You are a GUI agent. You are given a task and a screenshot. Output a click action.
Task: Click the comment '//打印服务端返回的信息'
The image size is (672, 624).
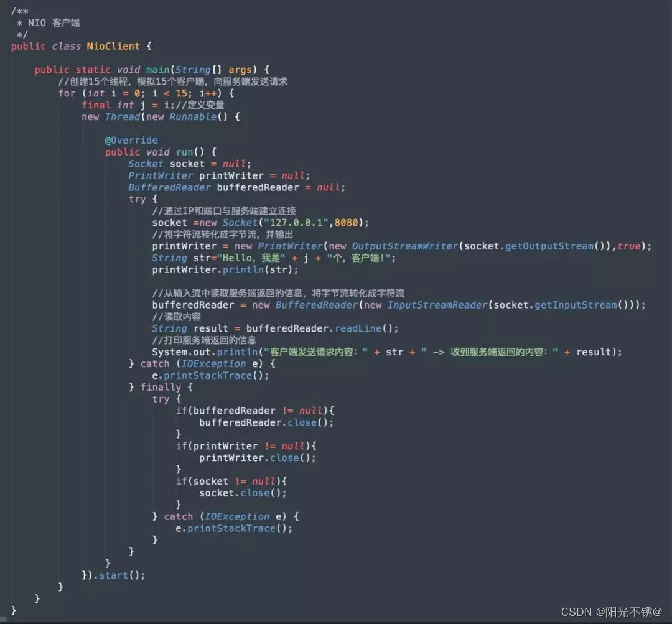coord(204,340)
